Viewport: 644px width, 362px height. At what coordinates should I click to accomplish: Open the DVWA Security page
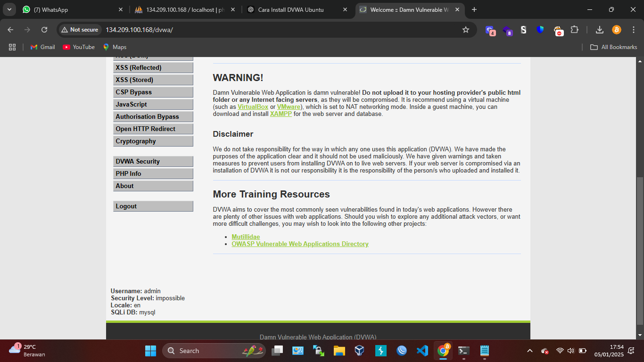pyautogui.click(x=153, y=162)
